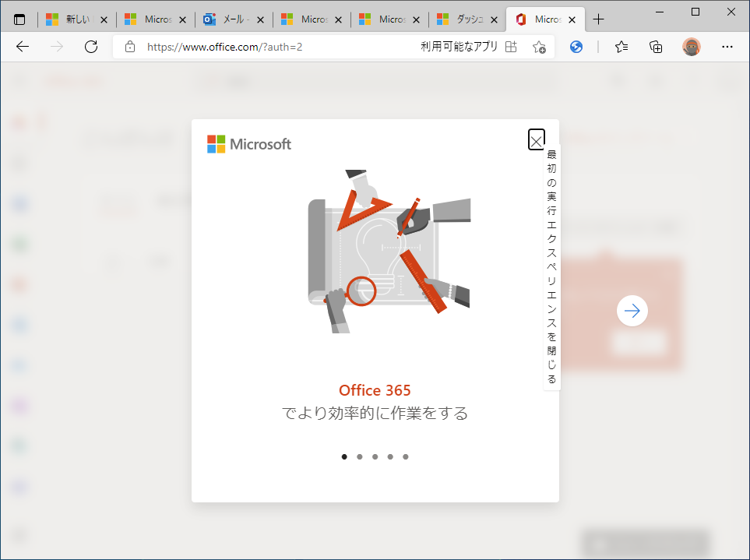Select the third carousel page dot

point(375,456)
